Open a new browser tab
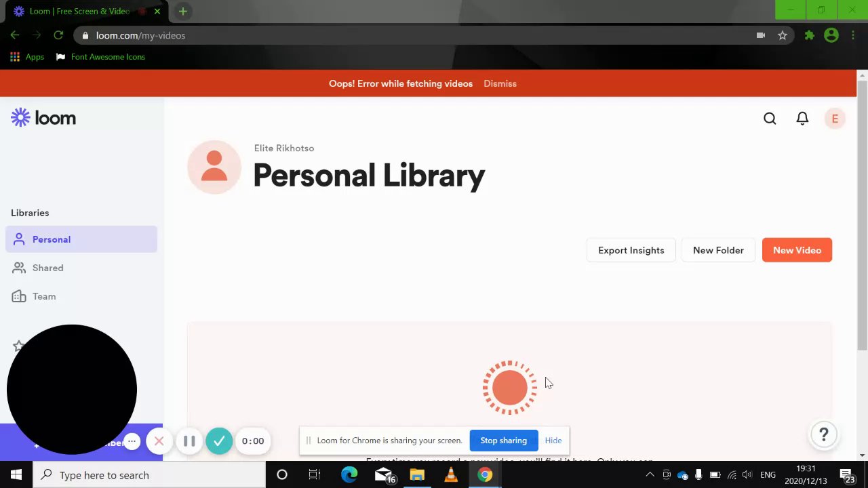868x488 pixels. click(x=182, y=11)
